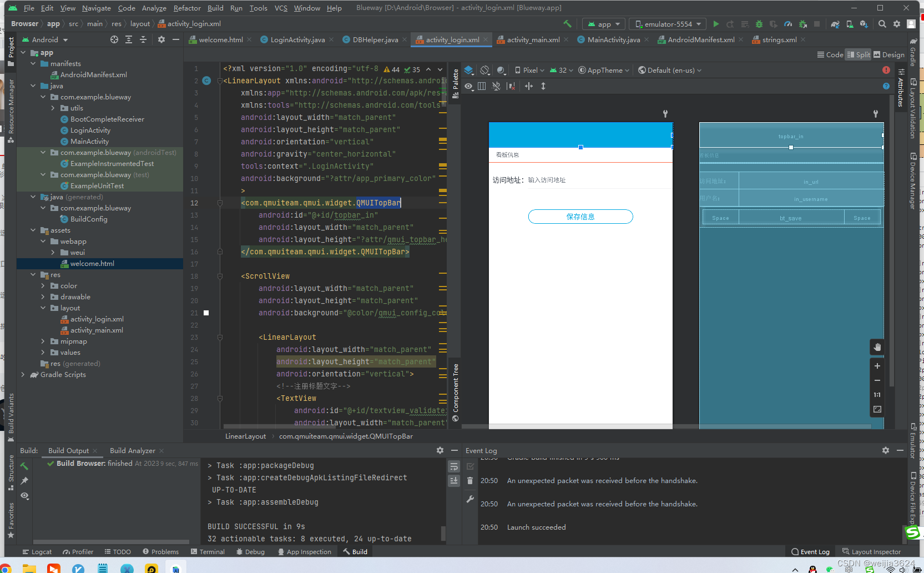This screenshot has height=573, width=924.
Task: Open the App Inspection tool window
Action: 304,551
